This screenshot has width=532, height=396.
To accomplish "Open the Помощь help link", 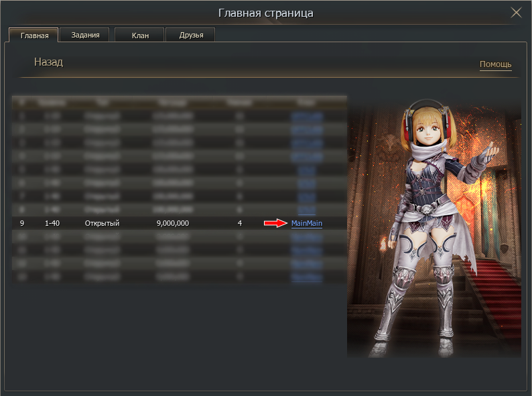I will (495, 64).
